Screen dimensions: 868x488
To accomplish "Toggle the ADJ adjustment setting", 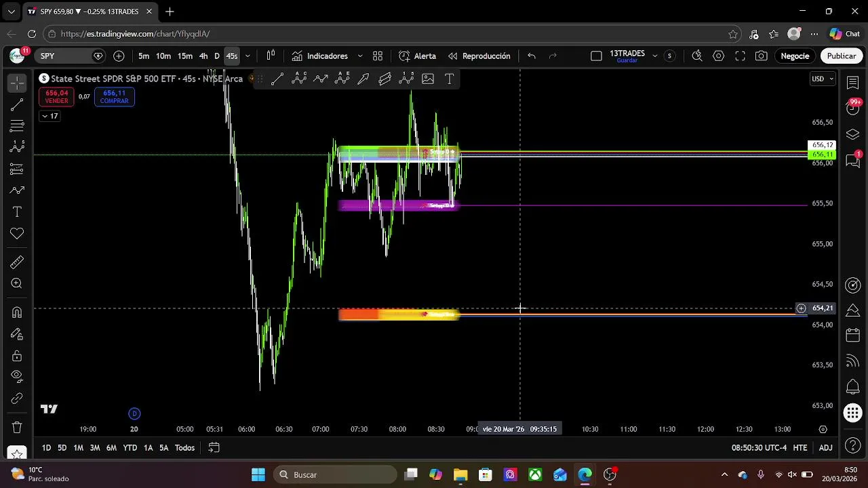I will point(825,448).
